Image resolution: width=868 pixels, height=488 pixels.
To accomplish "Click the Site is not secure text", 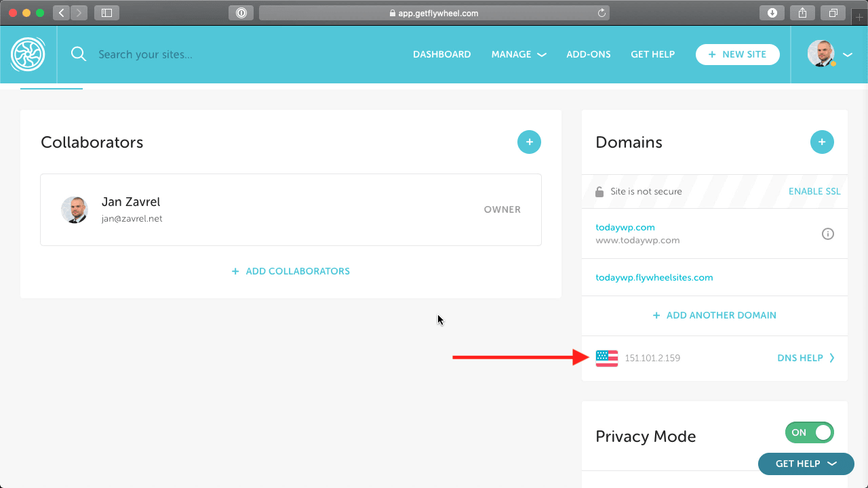I will 646,192.
